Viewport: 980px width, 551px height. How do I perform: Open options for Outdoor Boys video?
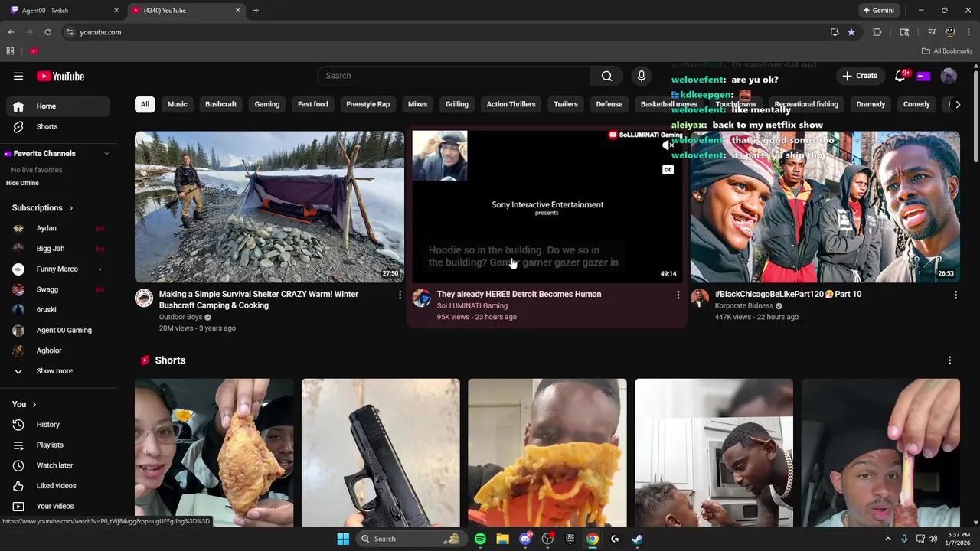click(x=400, y=295)
